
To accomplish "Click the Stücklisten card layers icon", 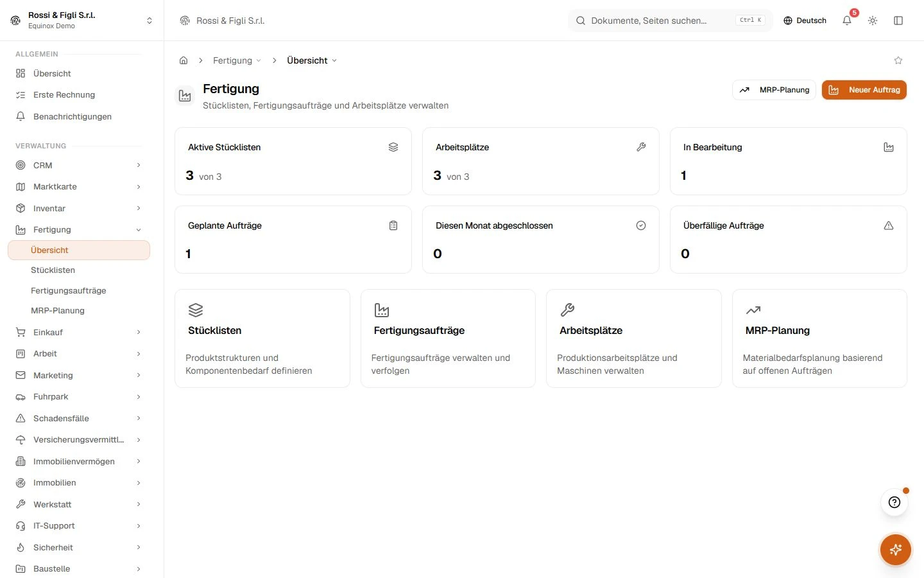I will [x=196, y=310].
